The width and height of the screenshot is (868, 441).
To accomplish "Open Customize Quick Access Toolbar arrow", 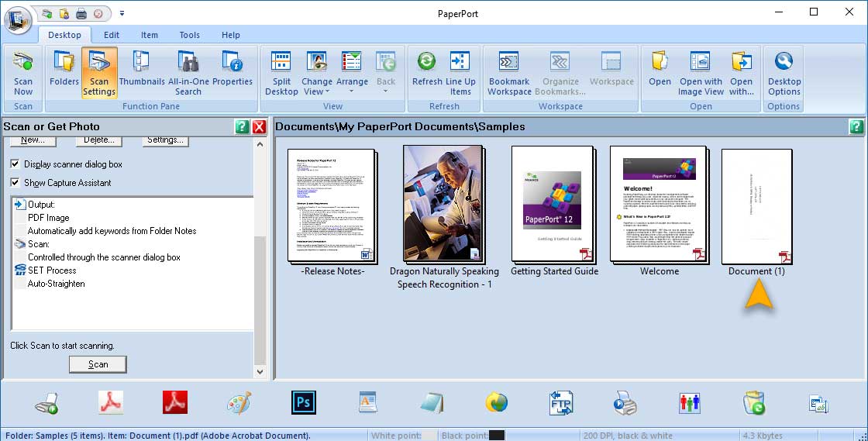I will (x=122, y=13).
